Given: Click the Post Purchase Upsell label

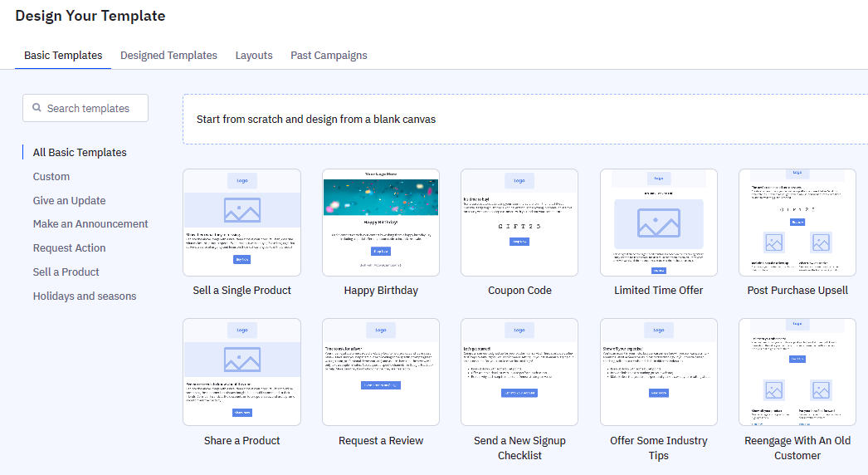Looking at the screenshot, I should 797,291.
